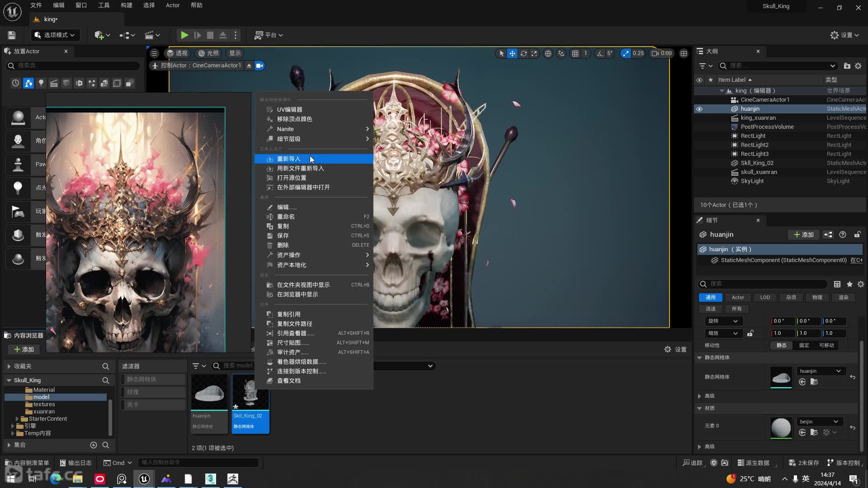The image size is (868, 488).
Task: Switch to LOD filter tab in details
Action: coord(765,297)
